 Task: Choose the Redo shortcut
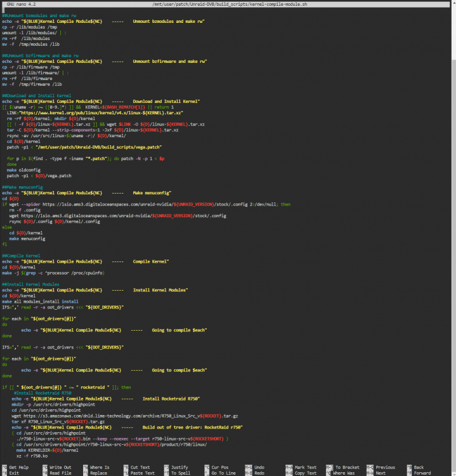(x=255, y=473)
